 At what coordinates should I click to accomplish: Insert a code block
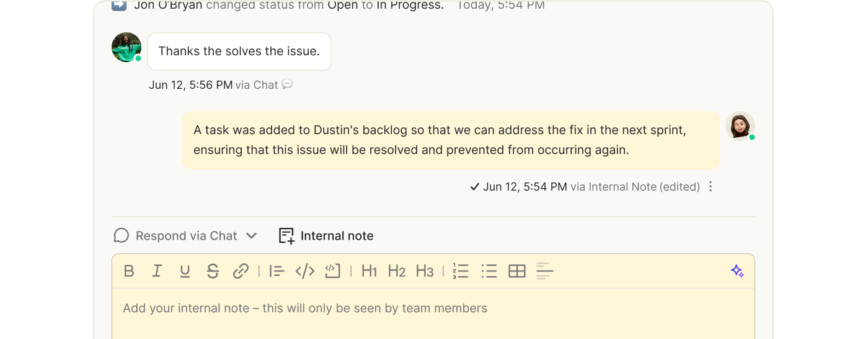(333, 271)
